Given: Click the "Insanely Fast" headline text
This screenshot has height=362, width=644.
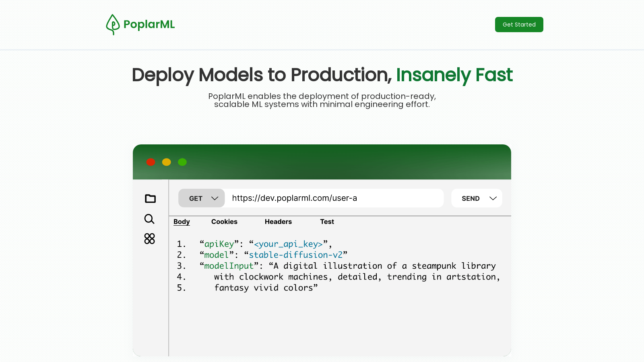Looking at the screenshot, I should 454,75.
